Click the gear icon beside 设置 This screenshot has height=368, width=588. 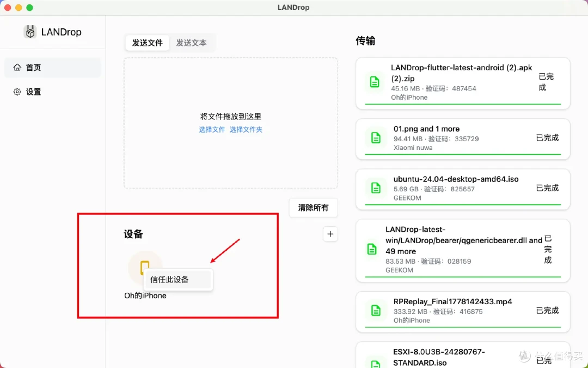tap(17, 92)
